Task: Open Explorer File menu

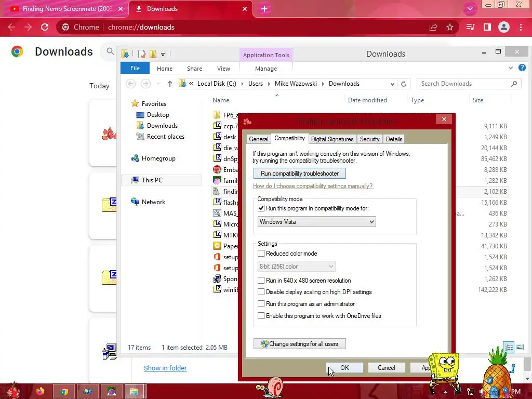Action: pyautogui.click(x=135, y=68)
